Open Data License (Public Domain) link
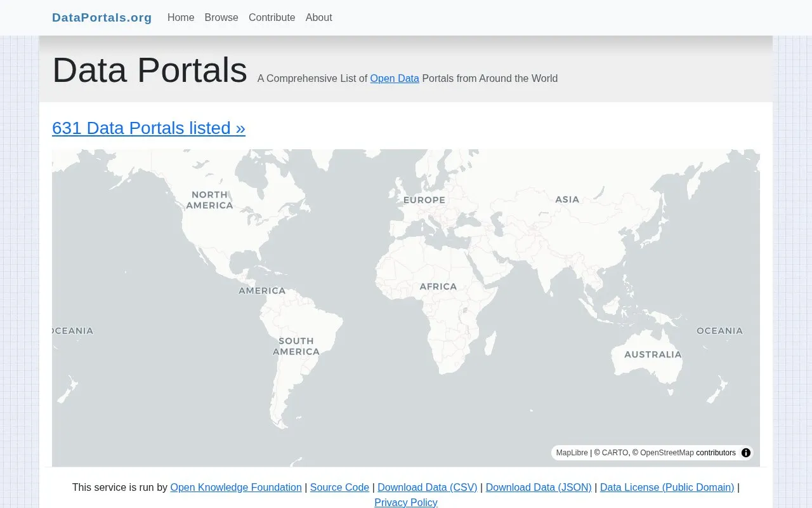The image size is (812, 508). tap(667, 487)
